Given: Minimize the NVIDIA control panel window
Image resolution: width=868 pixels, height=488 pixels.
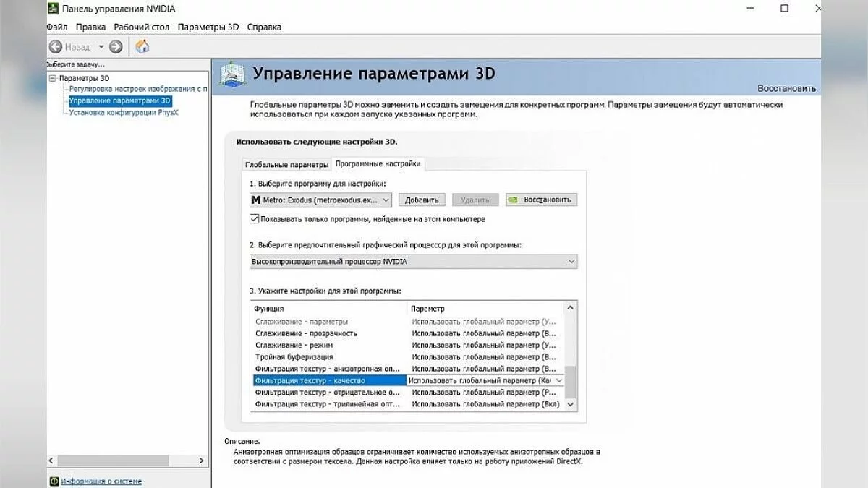Looking at the screenshot, I should click(751, 9).
